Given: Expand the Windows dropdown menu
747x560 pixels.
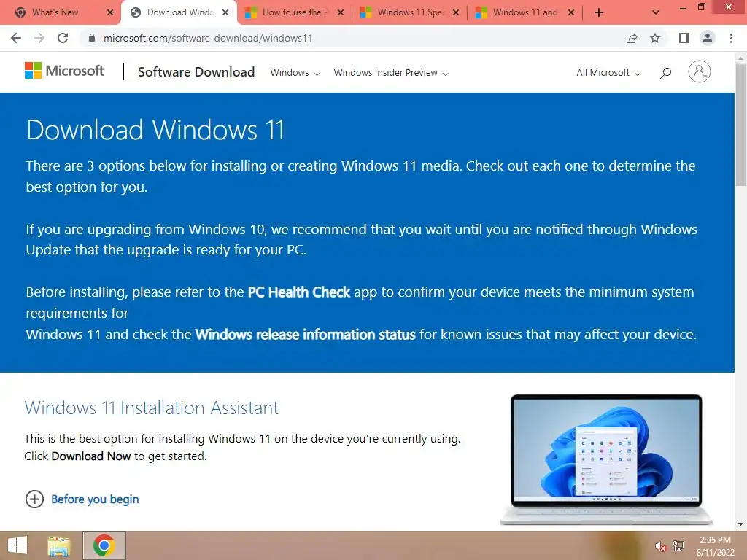Looking at the screenshot, I should [295, 73].
